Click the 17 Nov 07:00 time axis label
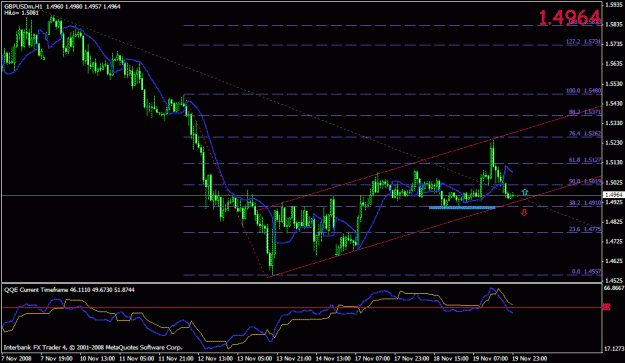The image size is (625, 363). click(372, 358)
